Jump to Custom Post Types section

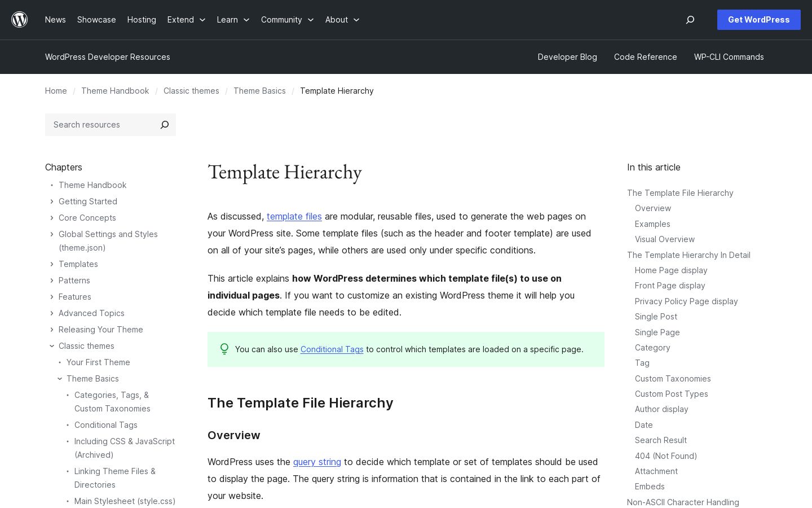pyautogui.click(x=672, y=394)
